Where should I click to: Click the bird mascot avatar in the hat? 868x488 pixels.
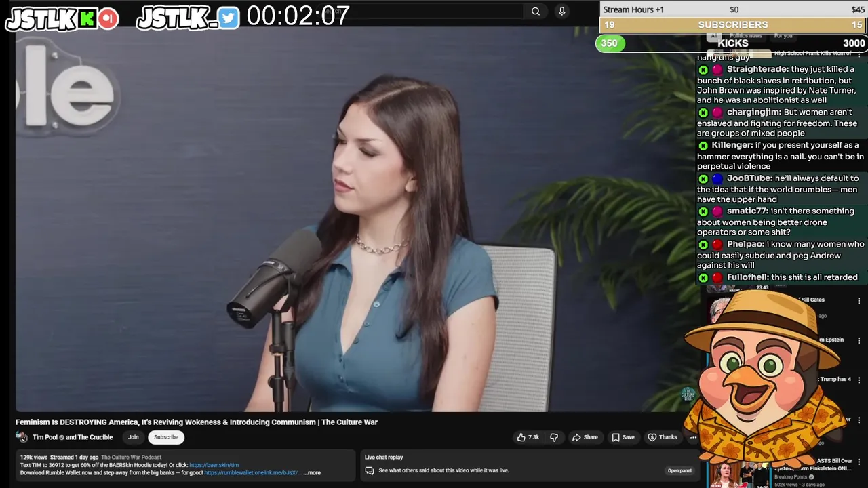pyautogui.click(x=764, y=380)
